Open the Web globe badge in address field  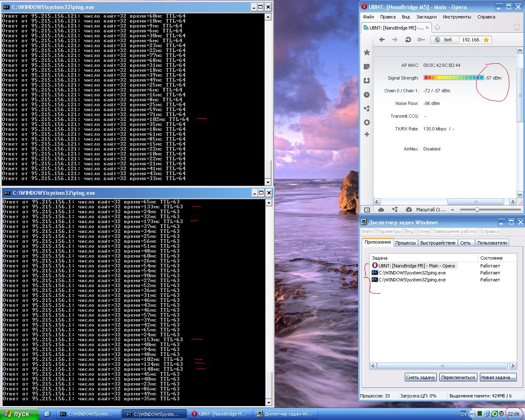click(x=444, y=40)
